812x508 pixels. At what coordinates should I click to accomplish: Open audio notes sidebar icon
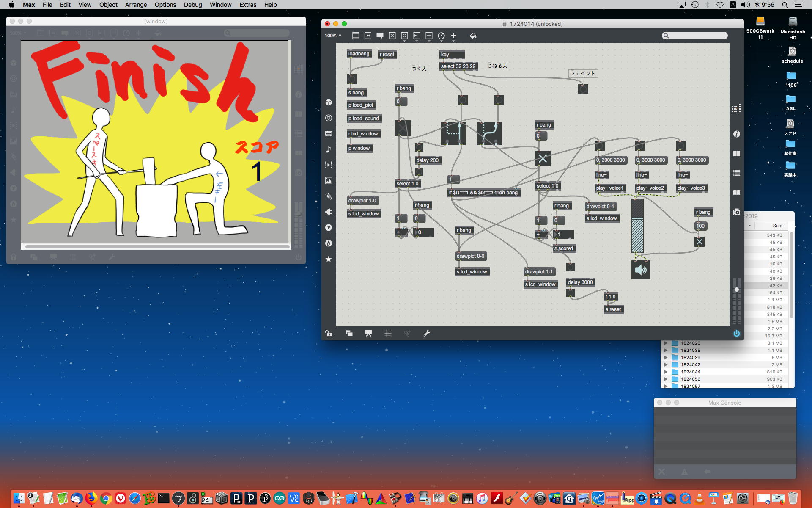click(329, 149)
